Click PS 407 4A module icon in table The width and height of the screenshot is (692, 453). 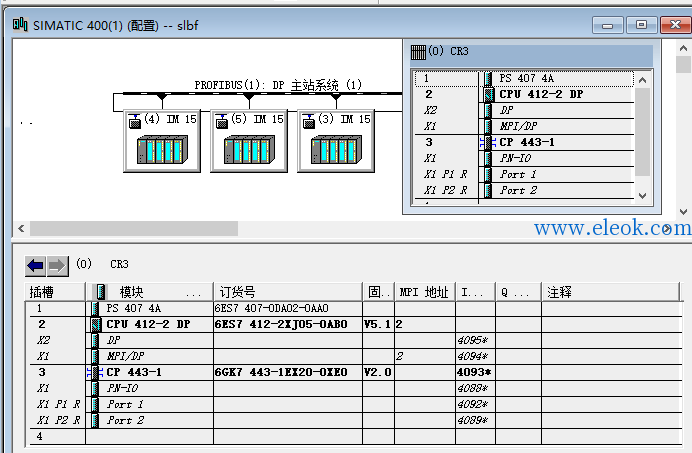[x=95, y=308]
